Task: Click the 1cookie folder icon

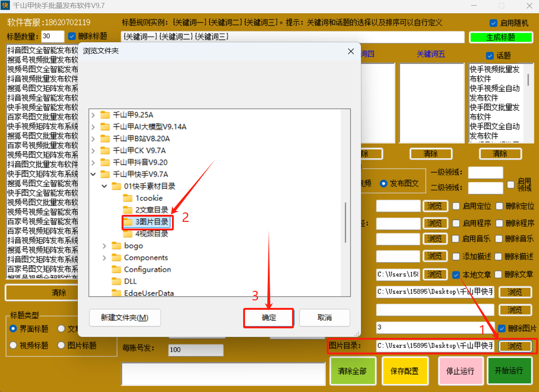Action: 128,198
